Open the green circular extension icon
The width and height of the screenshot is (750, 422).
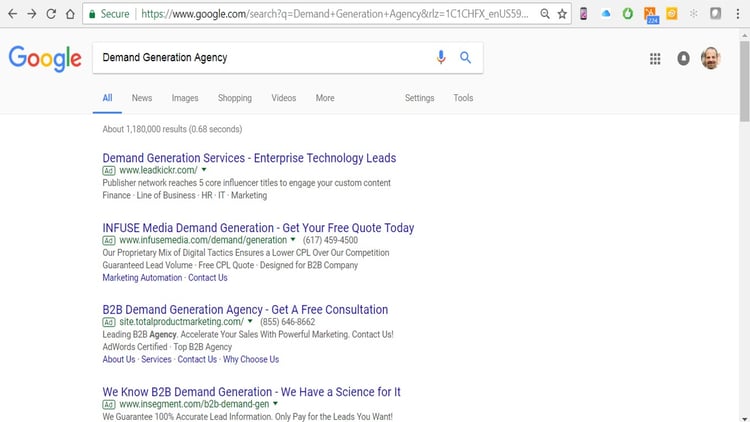coord(628,14)
